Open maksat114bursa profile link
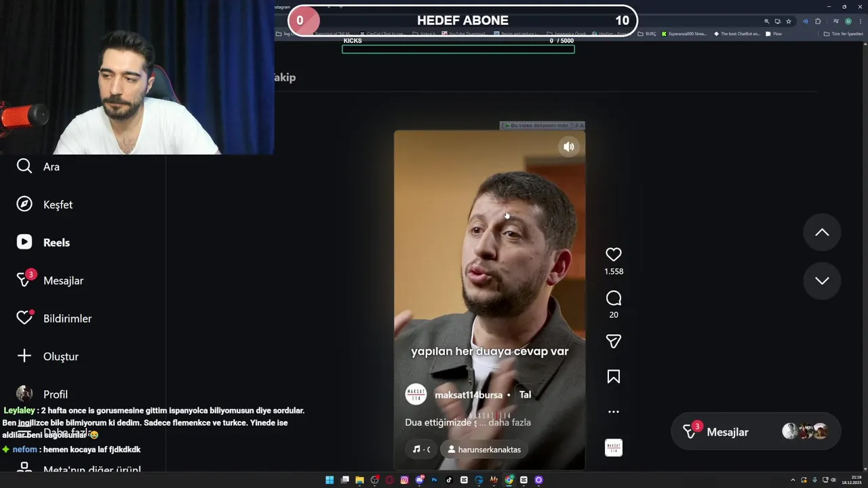Viewport: 868px width, 488px height. coord(469,394)
